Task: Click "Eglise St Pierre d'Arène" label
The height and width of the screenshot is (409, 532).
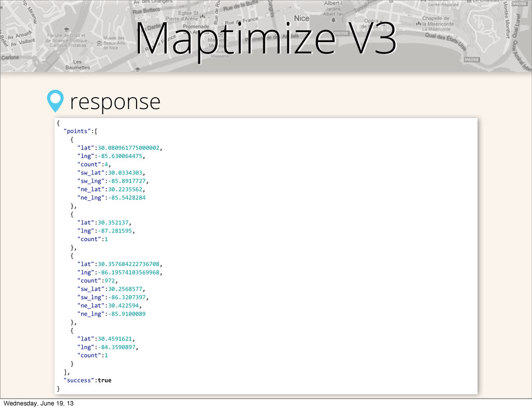Action: pos(182,16)
